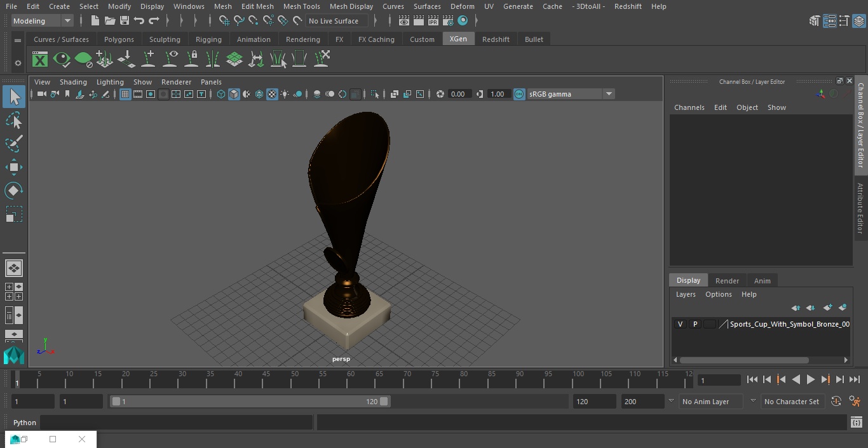Open the Deform menu
This screenshot has height=448, width=868.
tap(462, 6)
